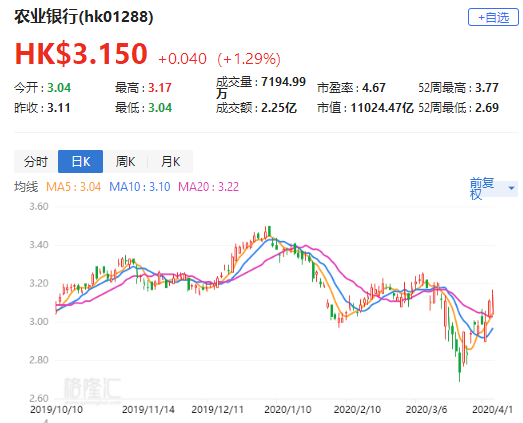The height and width of the screenshot is (423, 523).
Task: Select the 日K daily chart tab
Action: (x=80, y=162)
